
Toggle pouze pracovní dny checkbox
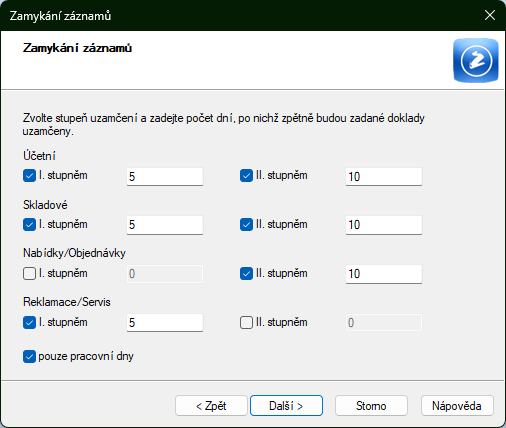[29, 356]
